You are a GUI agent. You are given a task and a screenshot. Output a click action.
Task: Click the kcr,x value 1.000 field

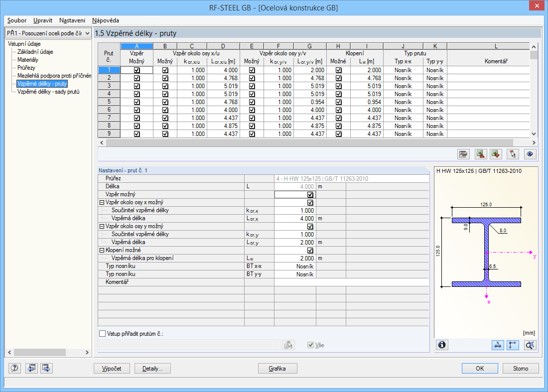295,211
